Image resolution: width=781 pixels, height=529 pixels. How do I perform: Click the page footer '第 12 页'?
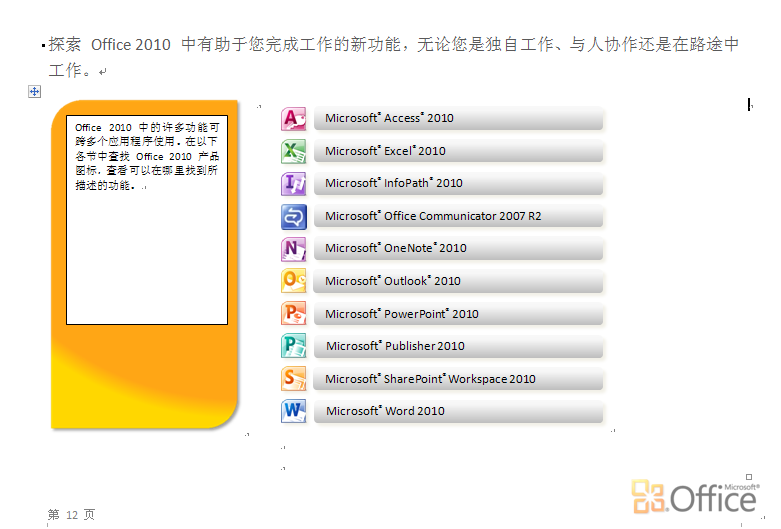pyautogui.click(x=71, y=514)
